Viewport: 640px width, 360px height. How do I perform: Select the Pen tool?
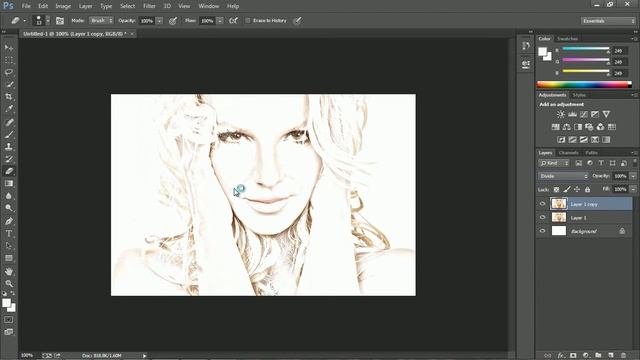coord(9,221)
